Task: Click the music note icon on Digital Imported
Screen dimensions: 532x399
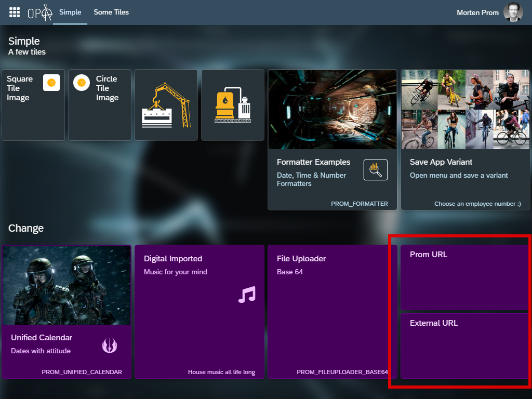Action: (247, 295)
